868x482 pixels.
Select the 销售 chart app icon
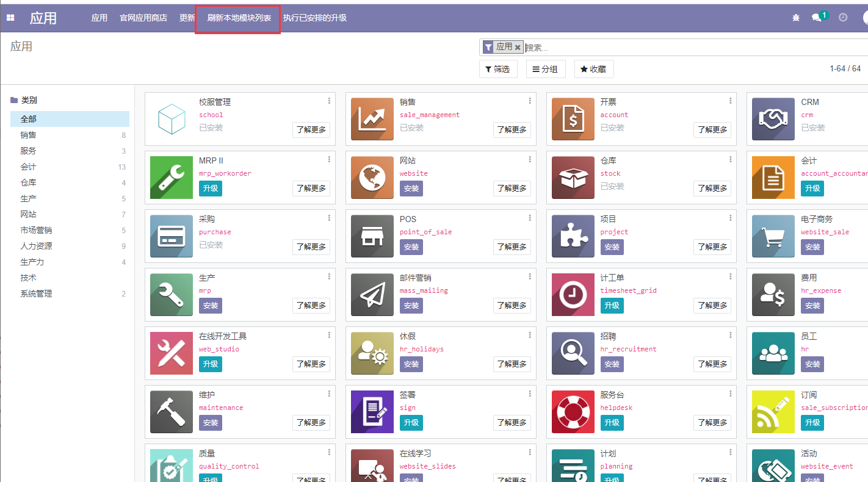point(372,119)
